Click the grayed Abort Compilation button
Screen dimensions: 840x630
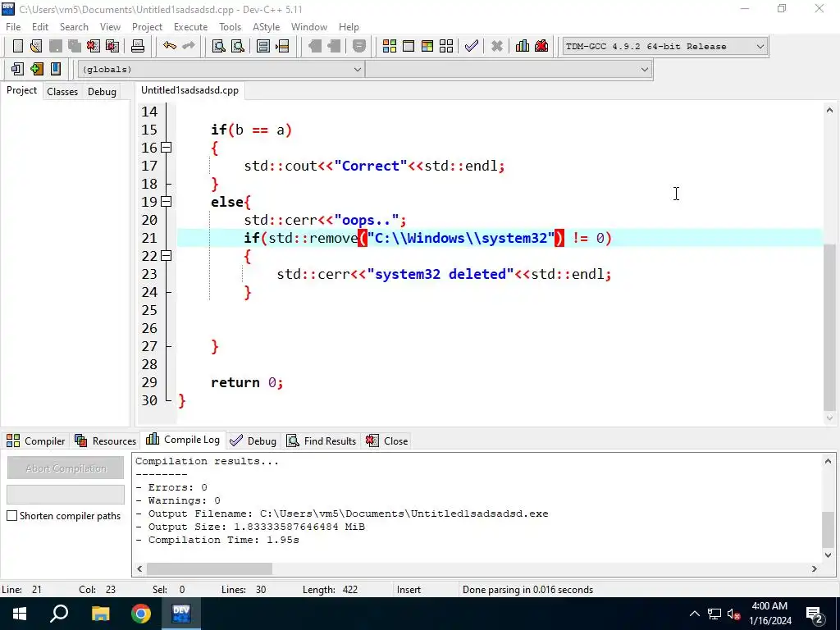[66, 468]
